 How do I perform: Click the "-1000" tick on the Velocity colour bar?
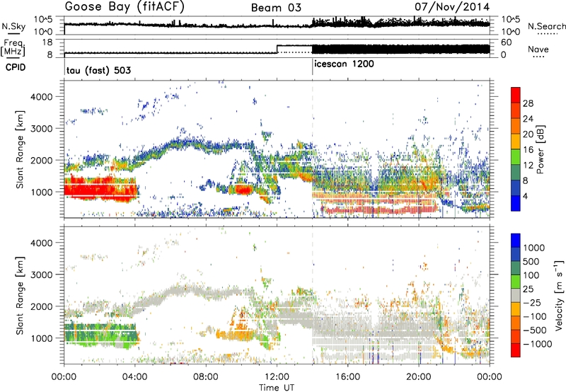[537, 344]
